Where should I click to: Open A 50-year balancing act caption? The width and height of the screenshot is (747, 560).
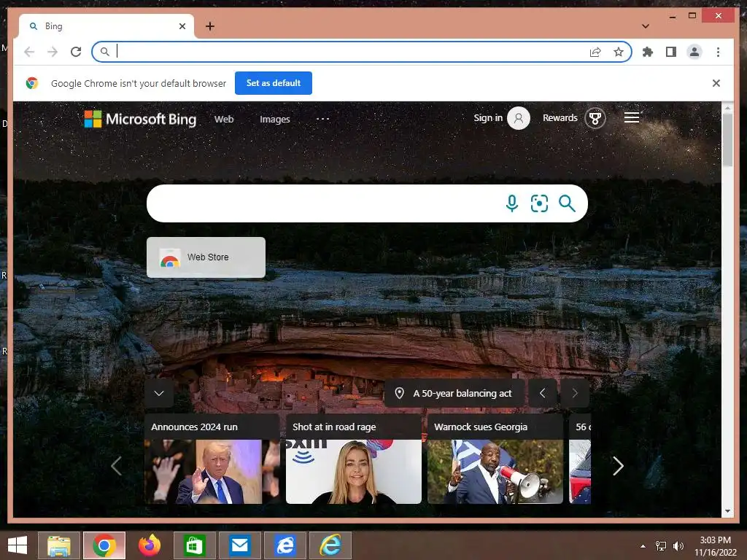[462, 393]
